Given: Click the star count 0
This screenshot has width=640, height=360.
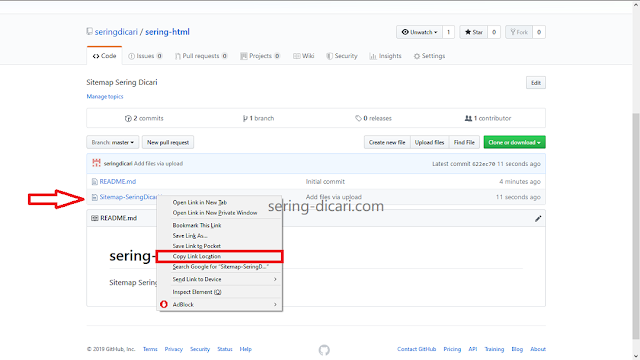Looking at the screenshot, I should [494, 32].
